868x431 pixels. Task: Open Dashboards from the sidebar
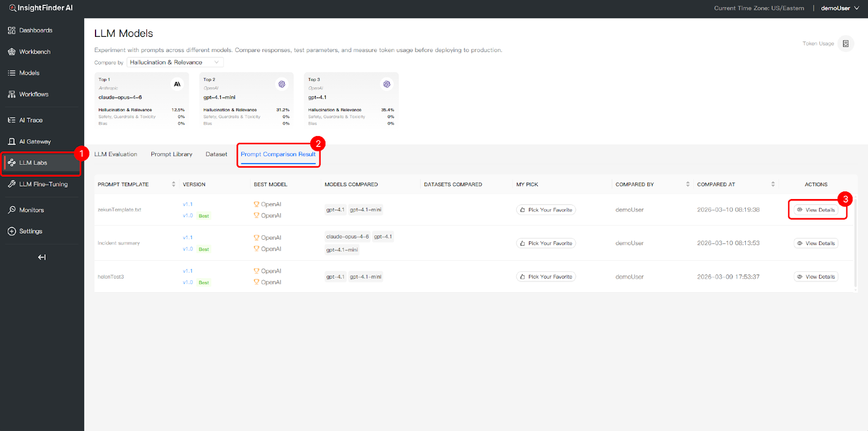tap(35, 30)
